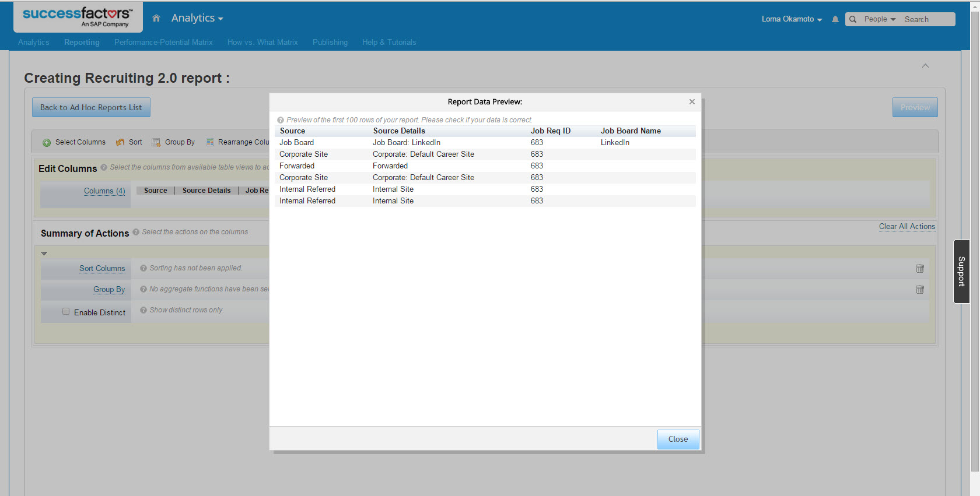Screen dimensions: 980x496
Task: Open the Analytics tab
Action: [34, 43]
